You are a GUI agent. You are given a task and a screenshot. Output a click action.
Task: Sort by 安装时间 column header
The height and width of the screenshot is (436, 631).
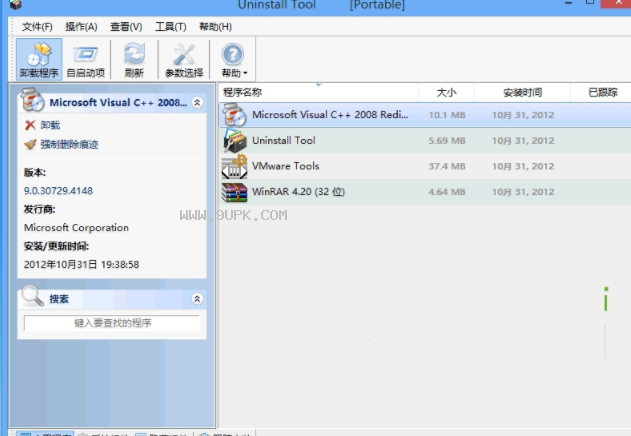pos(522,93)
